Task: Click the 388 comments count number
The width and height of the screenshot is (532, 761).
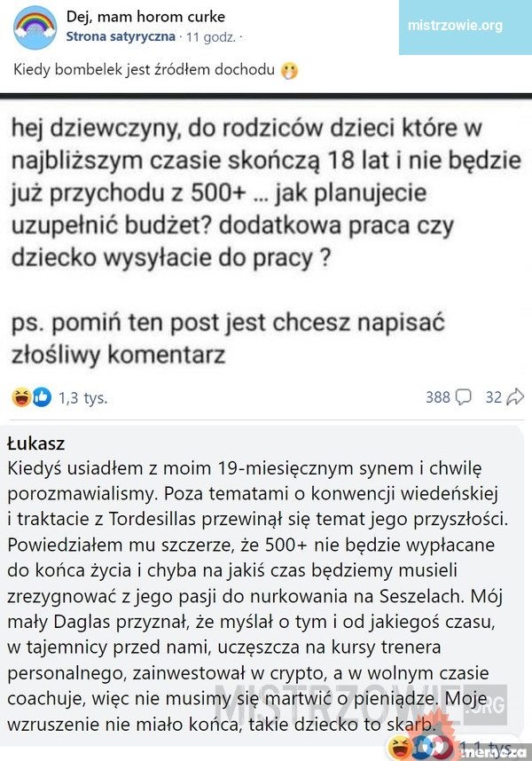Action: pos(438,397)
